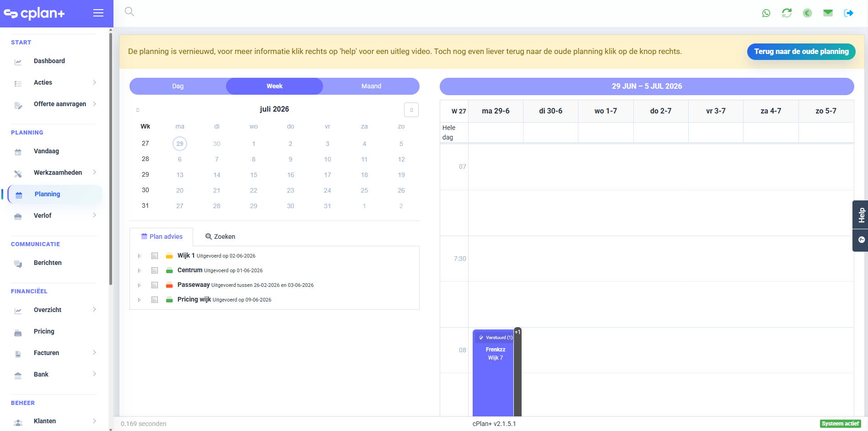Click week number 30 in mini calendar
Screen dimensions: 868x431
coord(145,190)
